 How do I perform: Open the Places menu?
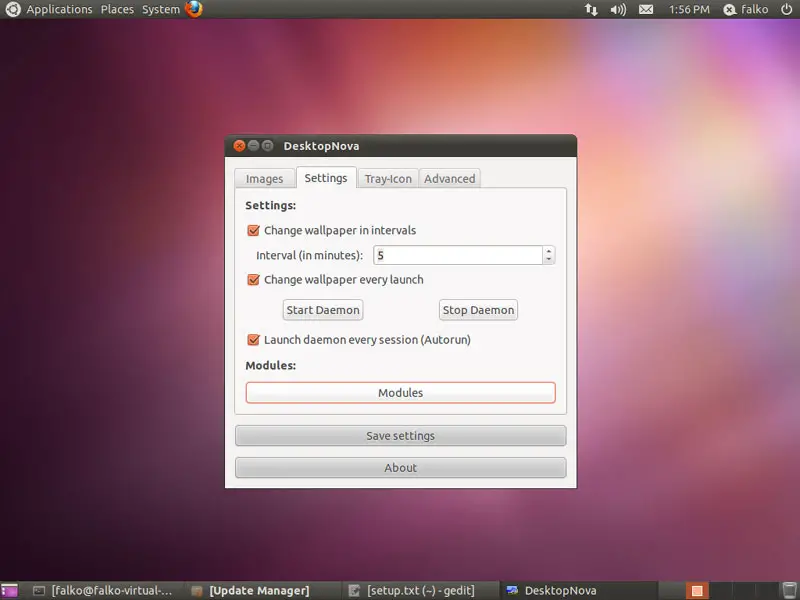(117, 9)
